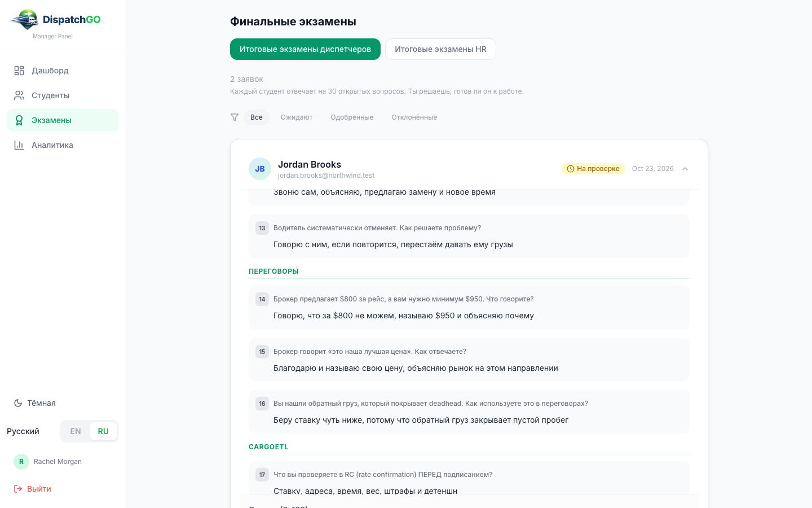The width and height of the screenshot is (812, 508).
Task: Click question 17 about RC rate confirmation
Action: click(x=383, y=475)
